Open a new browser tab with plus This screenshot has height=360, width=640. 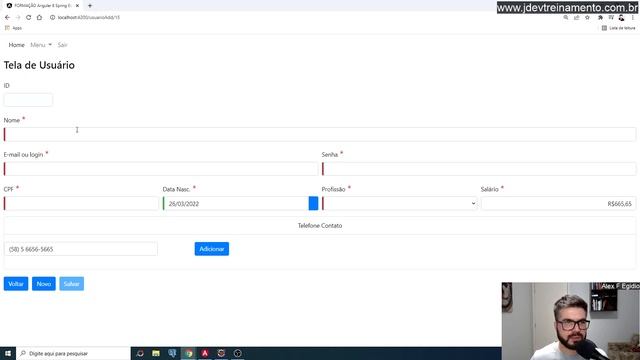[90, 6]
